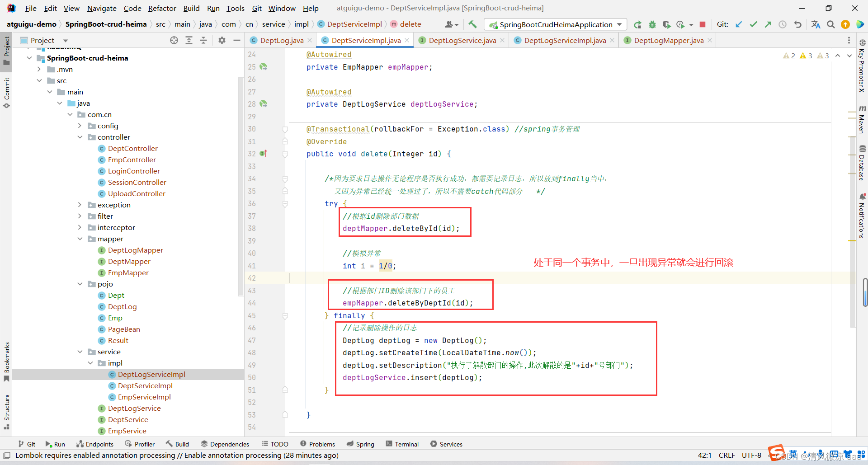Run application with Coverage icon
The width and height of the screenshot is (868, 465).
[x=666, y=24]
